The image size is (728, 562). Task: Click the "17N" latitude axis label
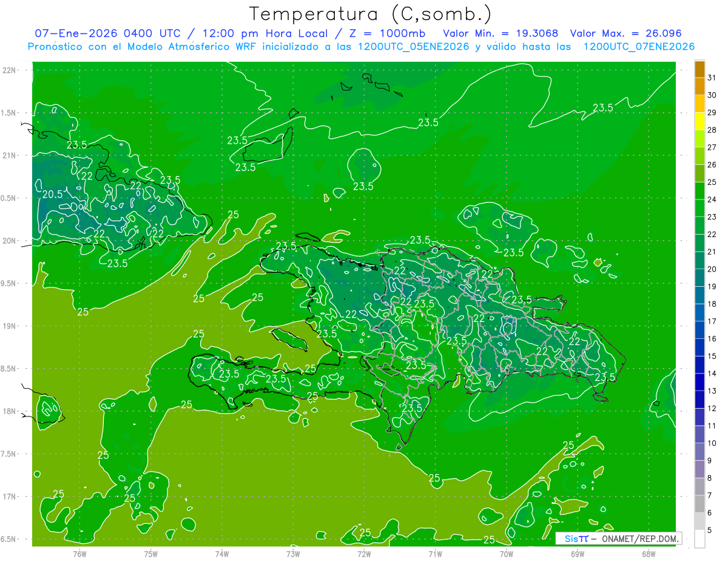click(x=10, y=496)
